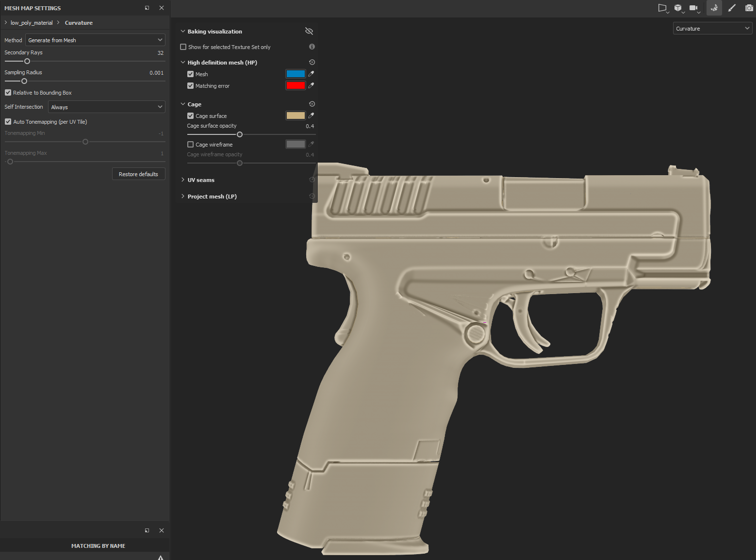Pick Mesh color with the eyedropper
This screenshot has width=756, height=560.
(x=311, y=74)
